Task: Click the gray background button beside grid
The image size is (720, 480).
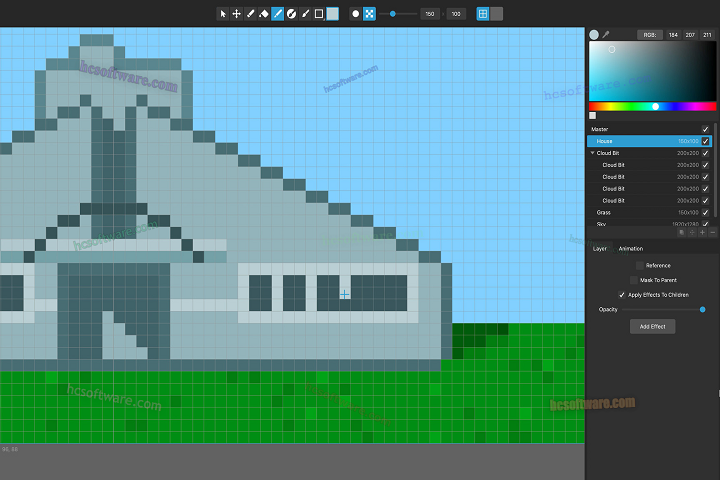Action: pyautogui.click(x=496, y=14)
